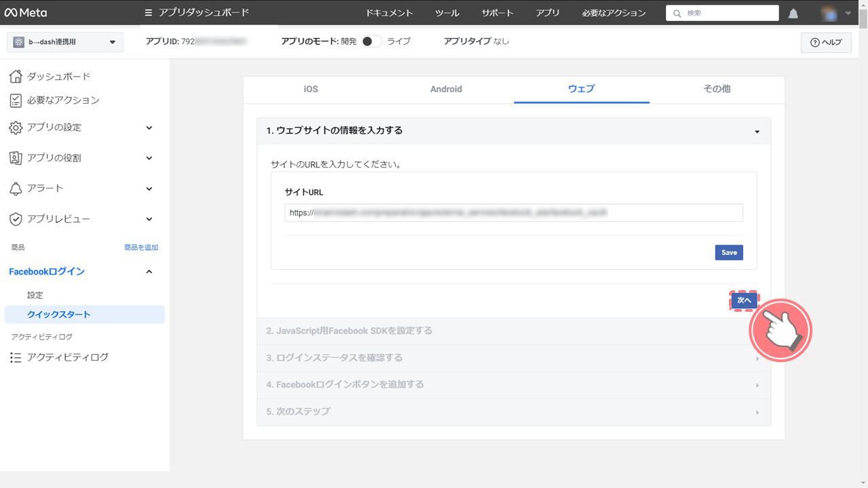This screenshot has width=868, height=488.
Task: Click the アラート bell icon in sidebar
Action: pyautogui.click(x=16, y=188)
